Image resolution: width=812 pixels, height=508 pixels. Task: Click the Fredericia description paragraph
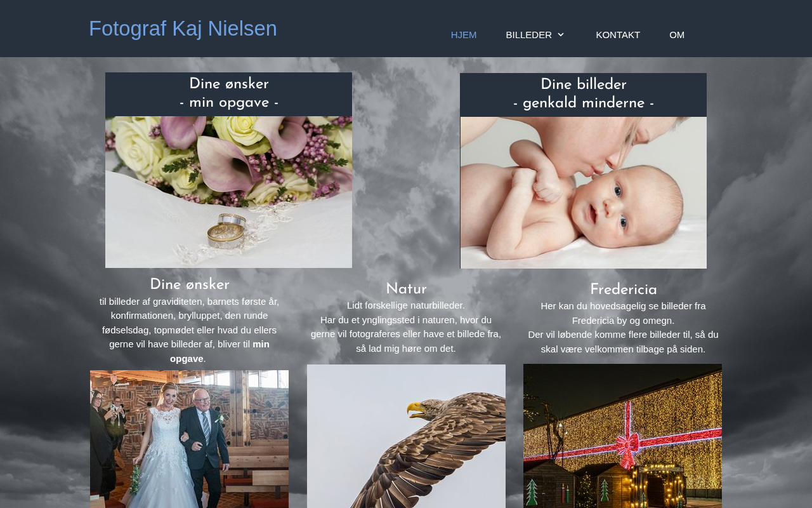tap(623, 328)
